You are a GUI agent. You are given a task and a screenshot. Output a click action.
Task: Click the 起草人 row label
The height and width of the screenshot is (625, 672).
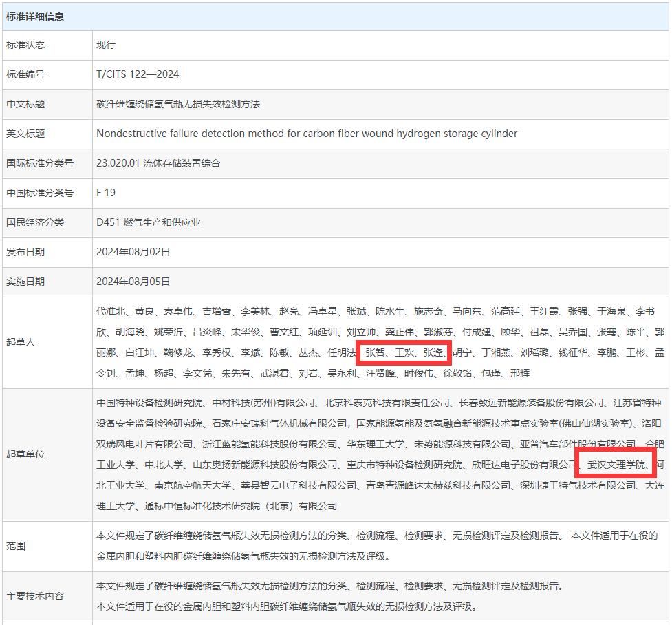pyautogui.click(x=21, y=342)
